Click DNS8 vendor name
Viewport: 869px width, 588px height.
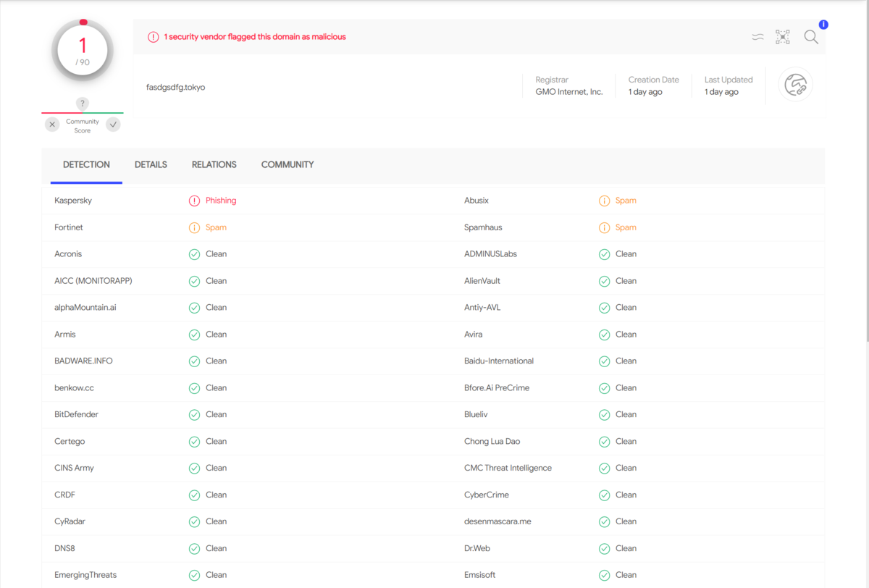point(64,549)
